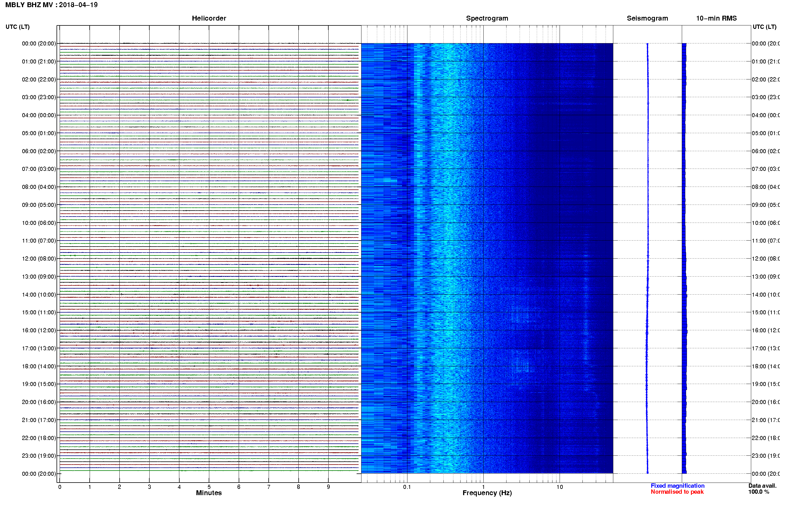The width and height of the screenshot is (812, 508).
Task: Click the red 'Normalised to peak' legend text
Action: 677,492
